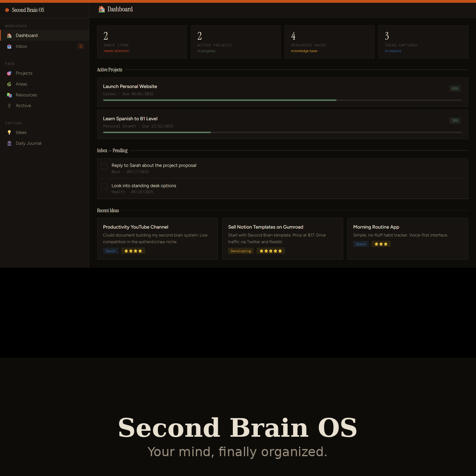Open Sell Notion Templates on Gumroad idea
The width and height of the screenshot is (476, 476).
pos(282,239)
